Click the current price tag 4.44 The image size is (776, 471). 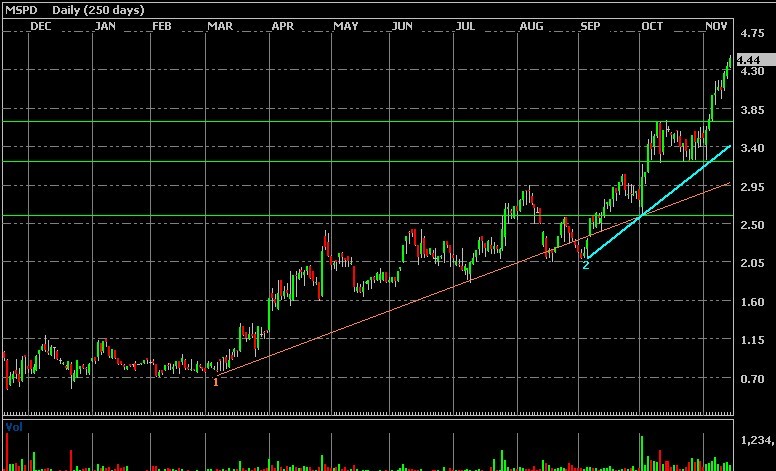click(756, 60)
